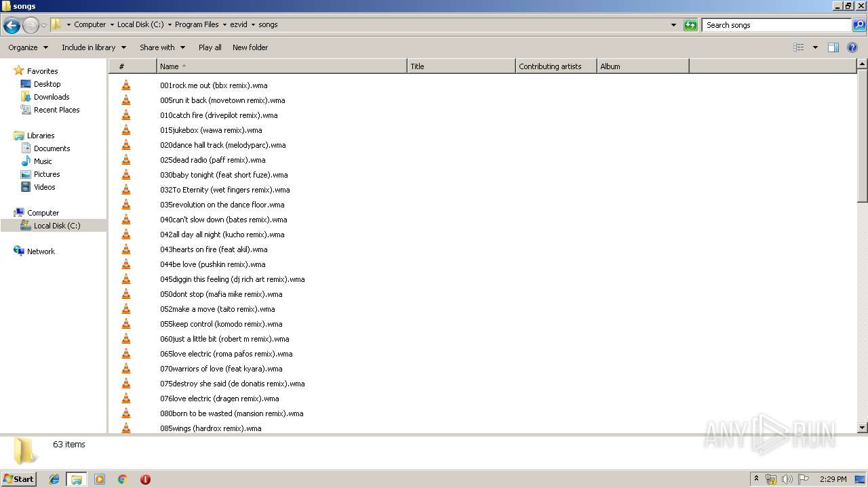The height and width of the screenshot is (488, 868).
Task: Click Play all in toolbar
Action: (x=210, y=47)
